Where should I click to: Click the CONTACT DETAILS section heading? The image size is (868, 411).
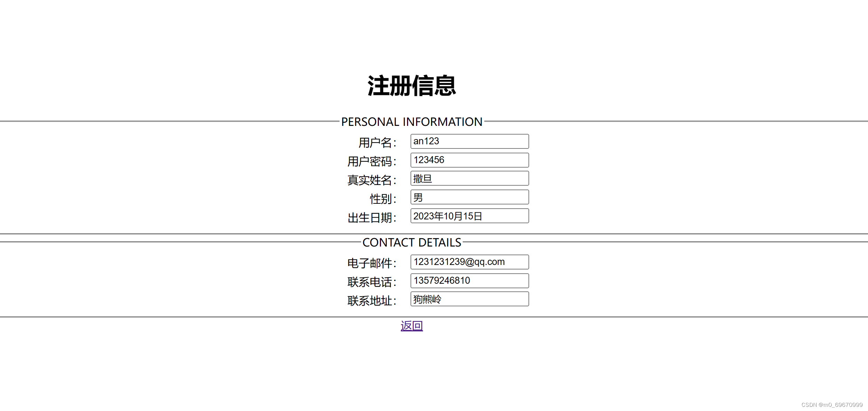coord(412,242)
